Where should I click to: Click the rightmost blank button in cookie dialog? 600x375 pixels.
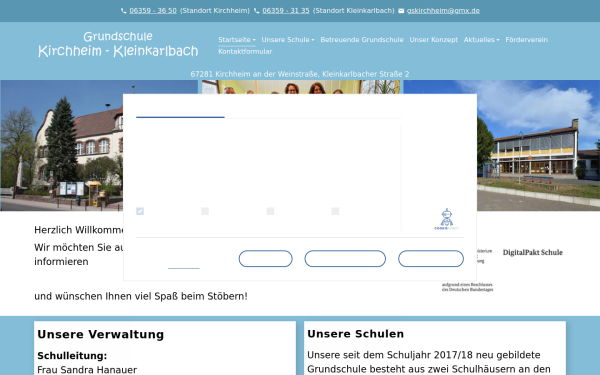point(431,259)
